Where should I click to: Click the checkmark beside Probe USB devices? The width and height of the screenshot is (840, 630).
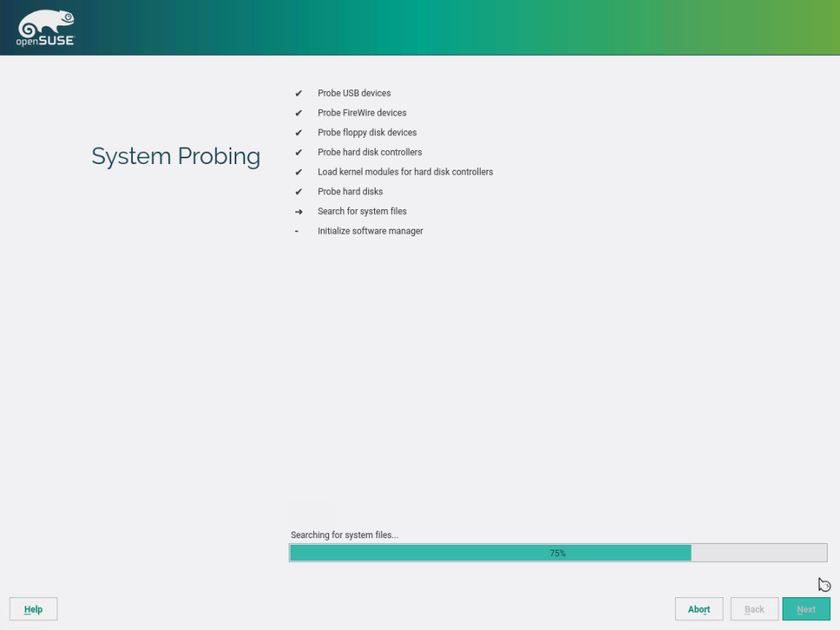tap(298, 93)
